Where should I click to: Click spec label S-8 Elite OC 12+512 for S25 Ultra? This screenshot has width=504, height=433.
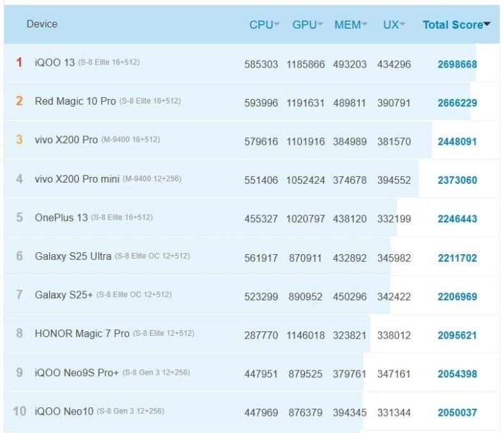pos(152,256)
